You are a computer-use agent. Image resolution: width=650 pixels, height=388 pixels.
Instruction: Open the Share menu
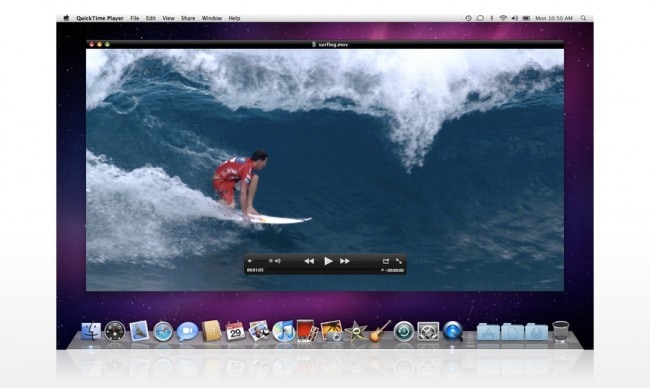[x=188, y=18]
